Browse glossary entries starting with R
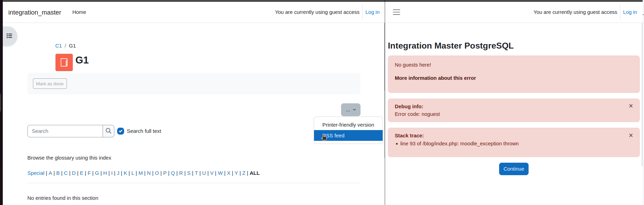The height and width of the screenshot is (205, 644). coord(181,173)
